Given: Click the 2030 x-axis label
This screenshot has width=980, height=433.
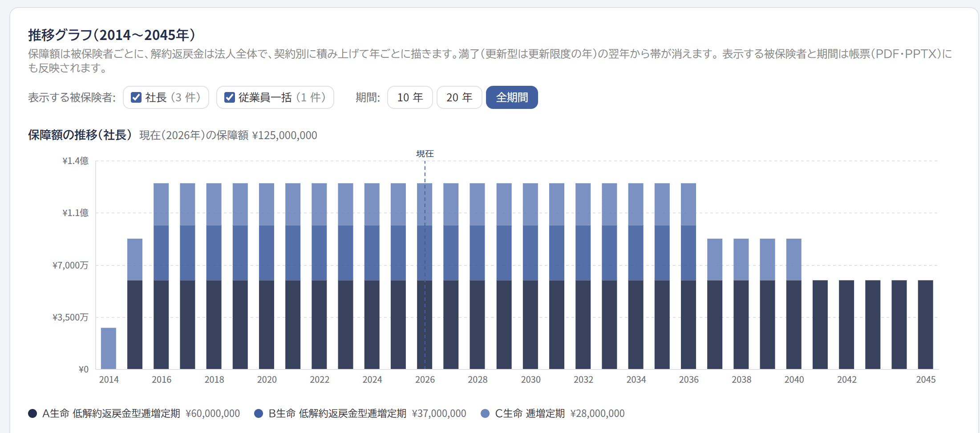Looking at the screenshot, I should (x=531, y=380).
